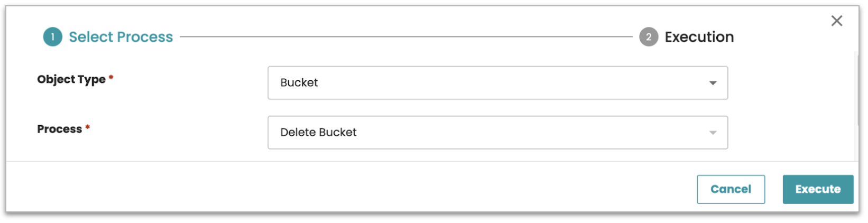Screen dimensions: 868x223
Task: Click the step 2 number circle
Action: point(648,37)
